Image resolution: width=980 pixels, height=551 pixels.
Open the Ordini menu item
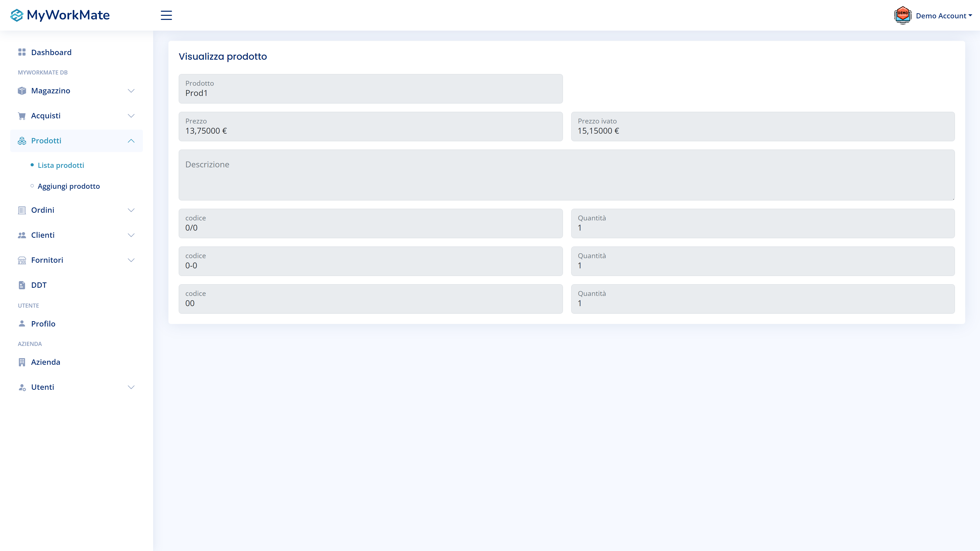(77, 210)
